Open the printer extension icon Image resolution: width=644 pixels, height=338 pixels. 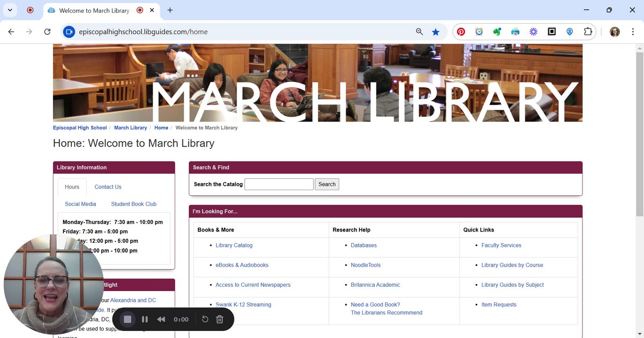tap(515, 31)
